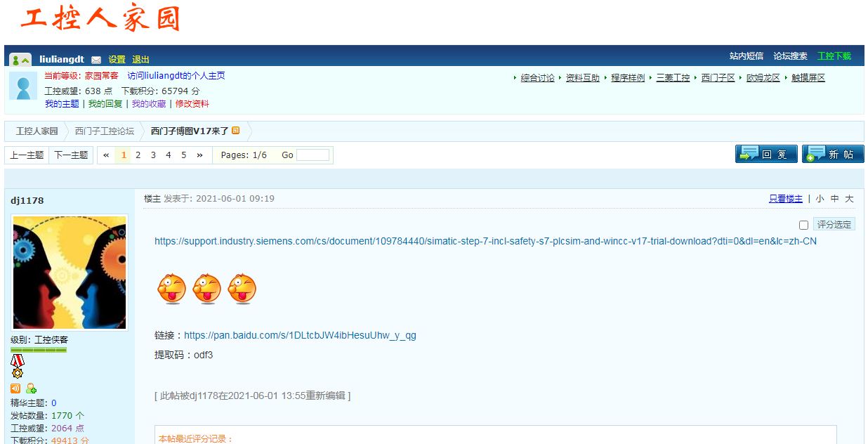
Task: Open the 论坛搜索 menu item
Action: (790, 56)
